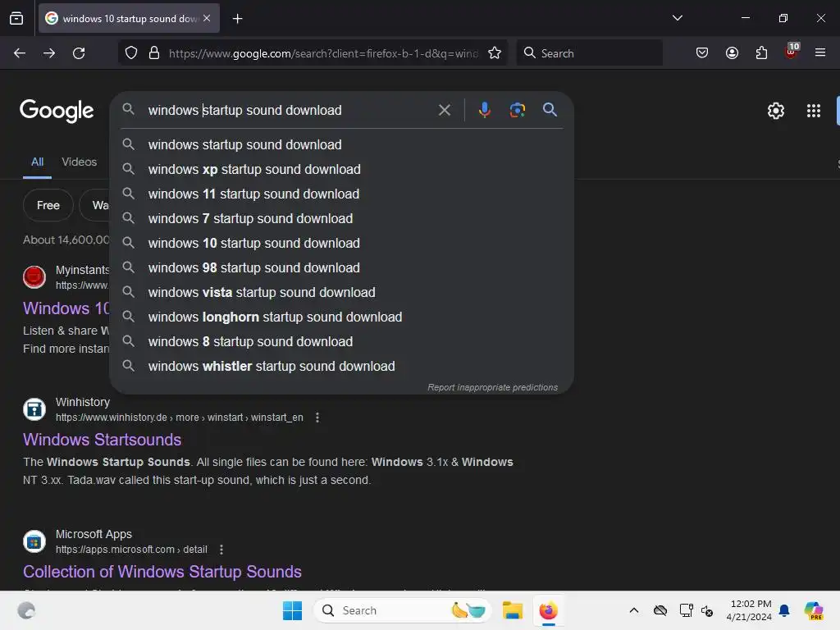Focus the Firefox URL address bar

pos(323,53)
